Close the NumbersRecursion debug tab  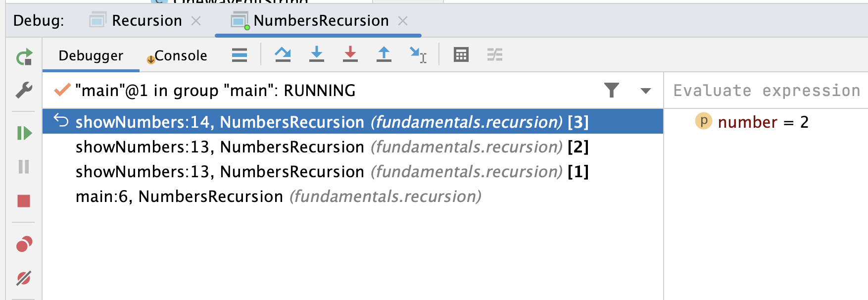403,21
